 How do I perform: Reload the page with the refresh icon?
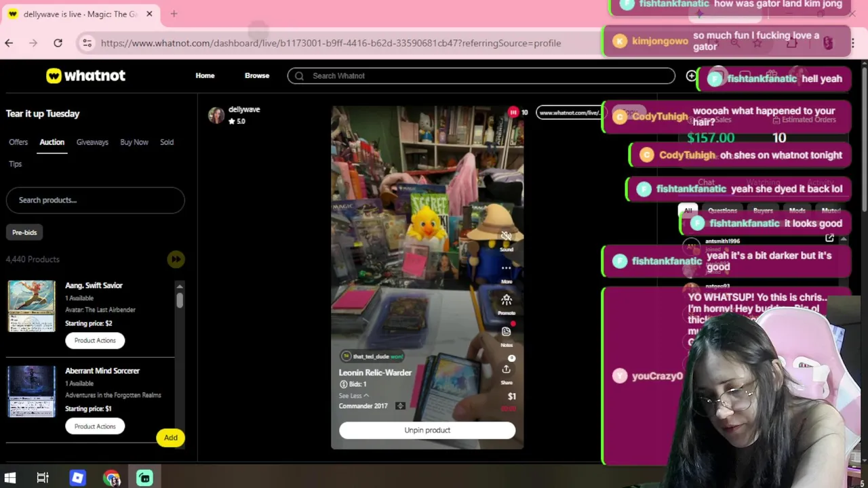[58, 43]
